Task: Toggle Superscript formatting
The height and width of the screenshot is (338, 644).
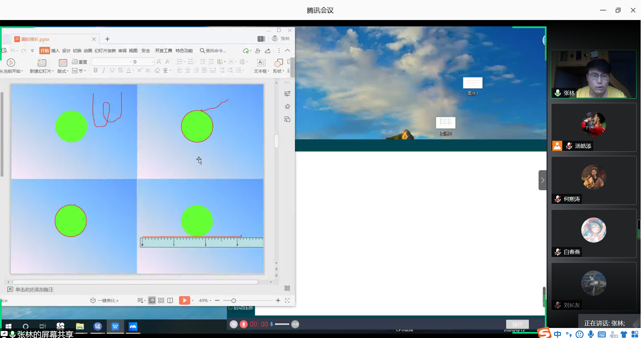Action: click(139, 70)
